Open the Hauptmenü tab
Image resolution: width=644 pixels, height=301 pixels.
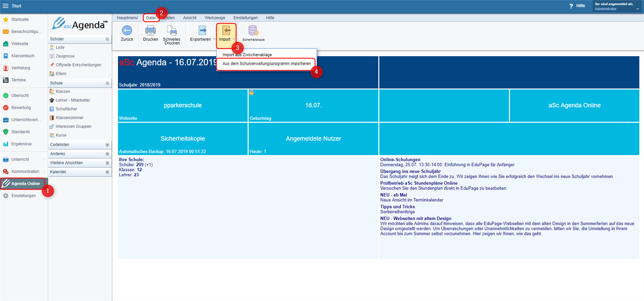click(x=128, y=18)
